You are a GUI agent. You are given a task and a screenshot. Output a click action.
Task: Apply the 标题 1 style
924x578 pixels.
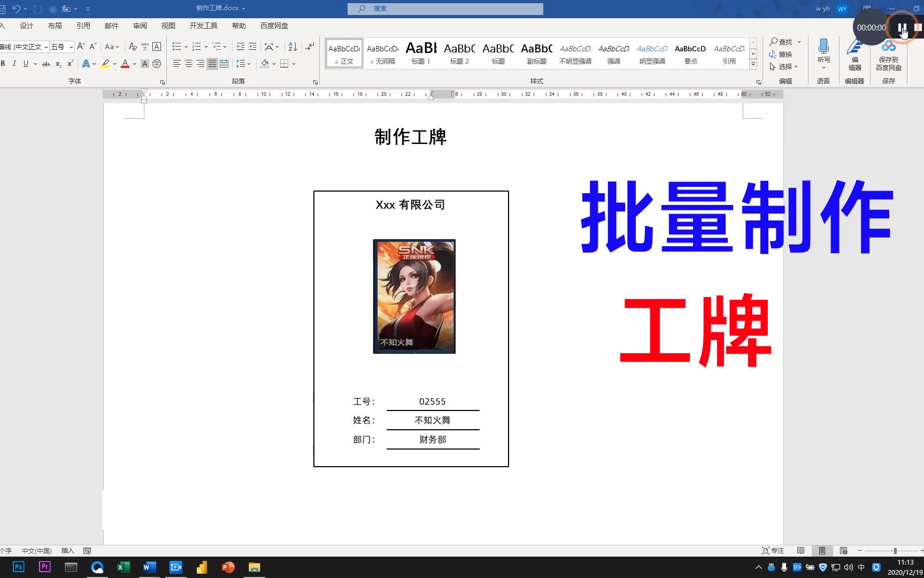pyautogui.click(x=421, y=54)
